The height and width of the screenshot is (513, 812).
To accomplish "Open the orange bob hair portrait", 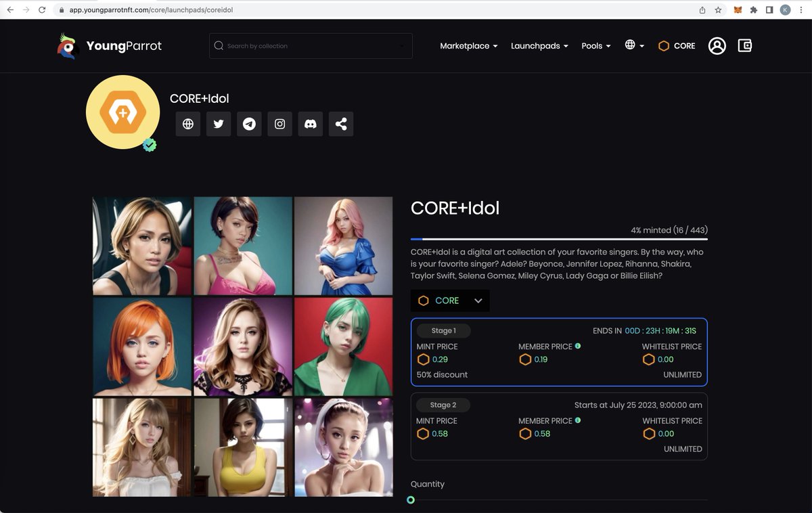I will [142, 347].
